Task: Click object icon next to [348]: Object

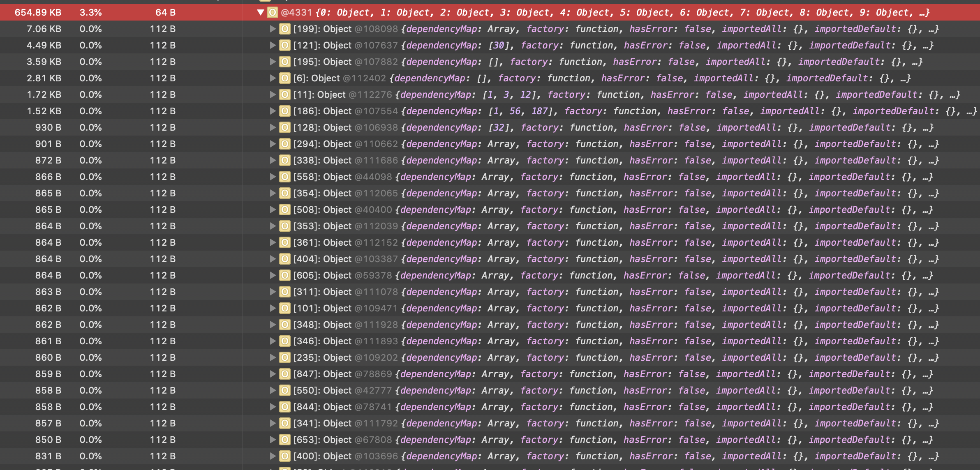Action: click(285, 325)
